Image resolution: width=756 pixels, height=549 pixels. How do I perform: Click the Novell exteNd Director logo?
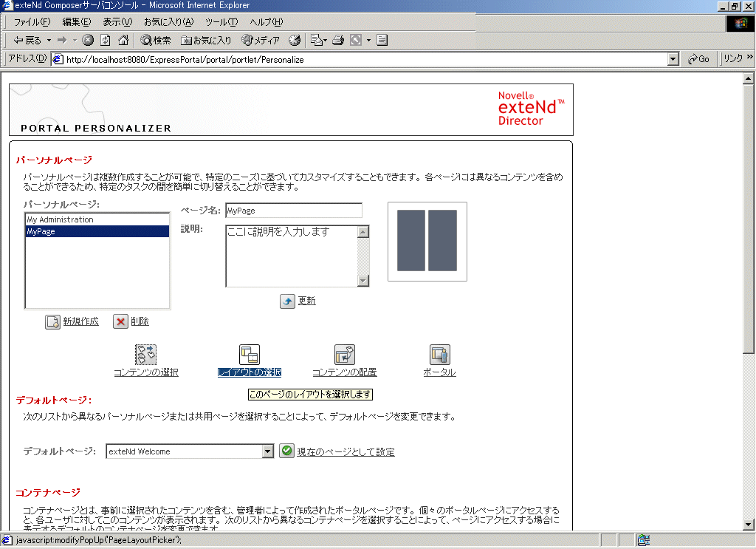[531, 109]
